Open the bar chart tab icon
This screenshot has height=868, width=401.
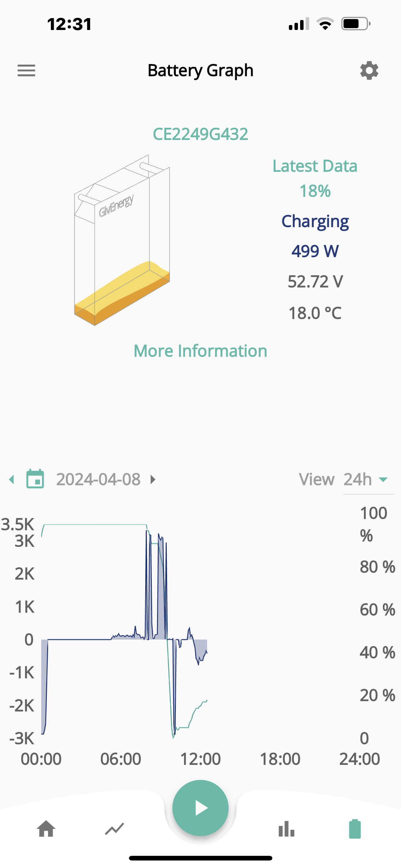tap(286, 829)
